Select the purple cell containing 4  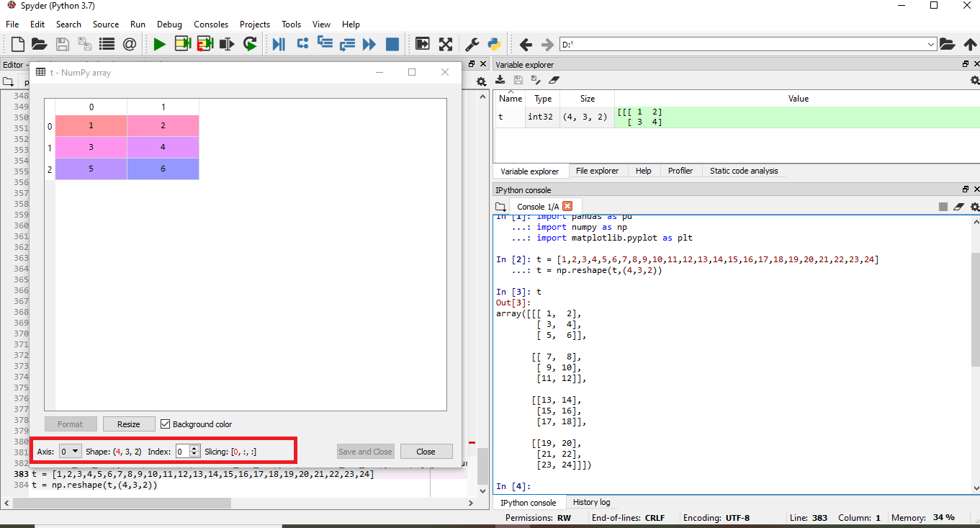tap(163, 148)
